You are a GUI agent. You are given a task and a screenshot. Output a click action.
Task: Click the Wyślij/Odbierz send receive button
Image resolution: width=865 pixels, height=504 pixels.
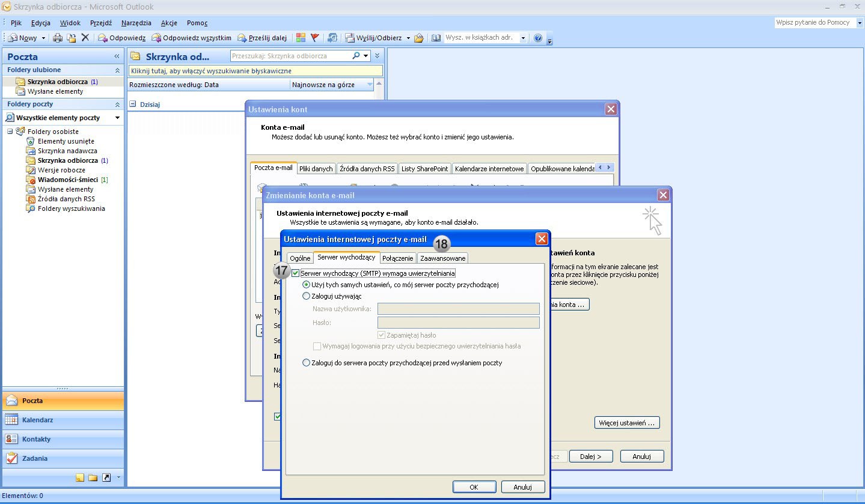373,38
